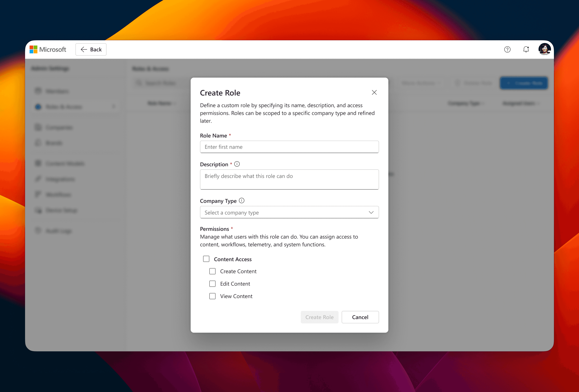Open the company type dropdown
Viewport: 579px width, 392px height.
pyautogui.click(x=284, y=212)
